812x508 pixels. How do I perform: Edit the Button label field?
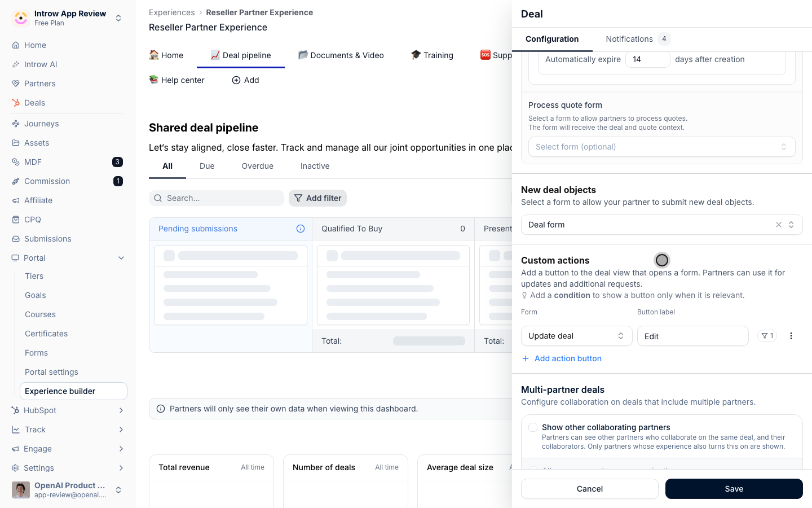pos(693,336)
